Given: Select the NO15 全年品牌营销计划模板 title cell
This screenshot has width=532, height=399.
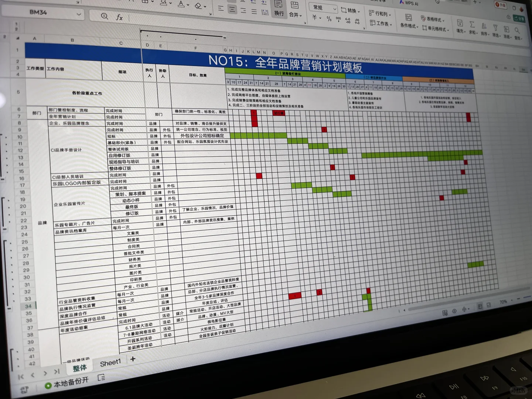Looking at the screenshot, I should point(285,63).
